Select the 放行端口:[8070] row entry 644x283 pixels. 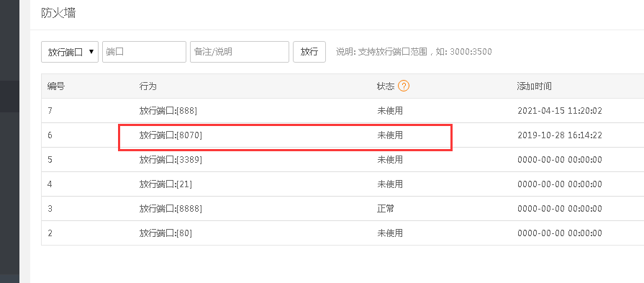pyautogui.click(x=171, y=135)
